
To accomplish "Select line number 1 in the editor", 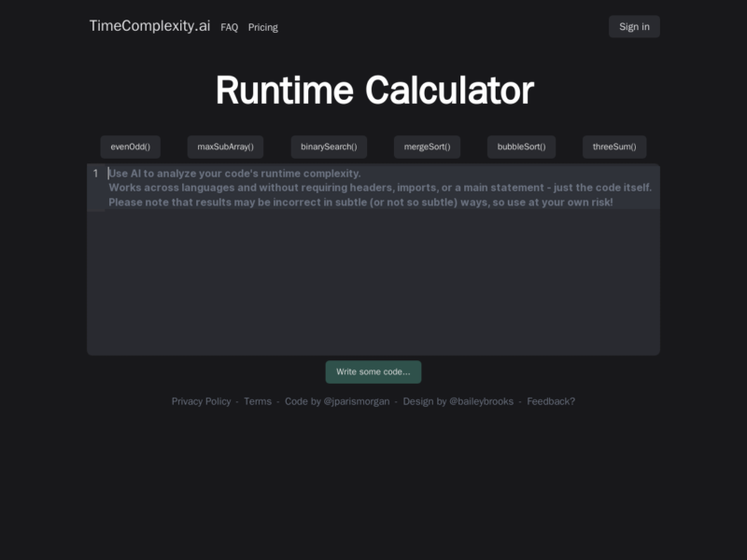I will pyautogui.click(x=94, y=173).
